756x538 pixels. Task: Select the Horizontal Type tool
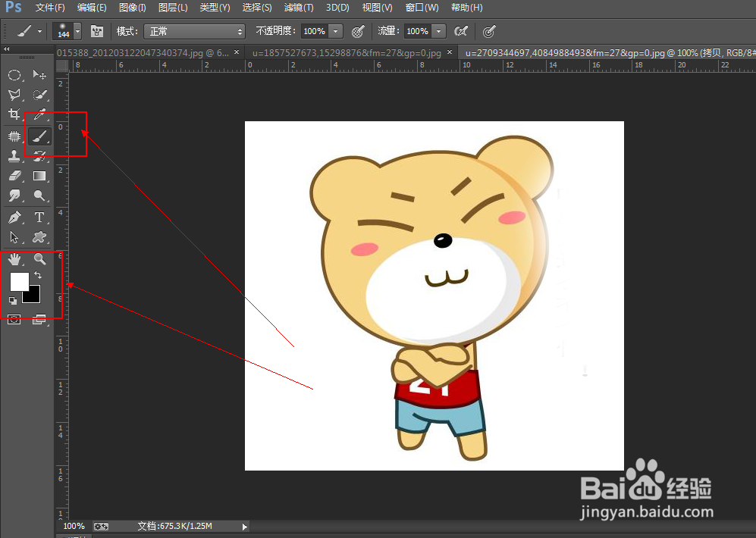click(39, 217)
